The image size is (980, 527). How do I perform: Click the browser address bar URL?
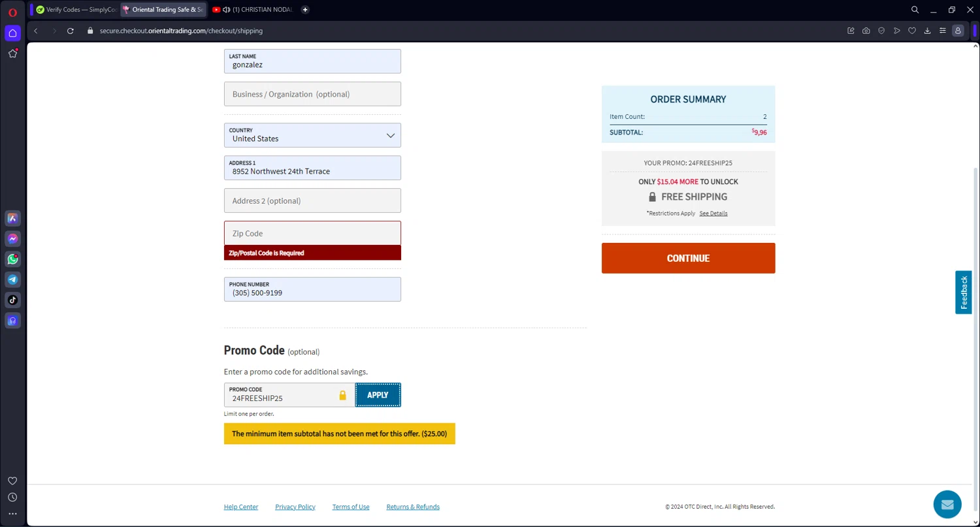pyautogui.click(x=181, y=31)
